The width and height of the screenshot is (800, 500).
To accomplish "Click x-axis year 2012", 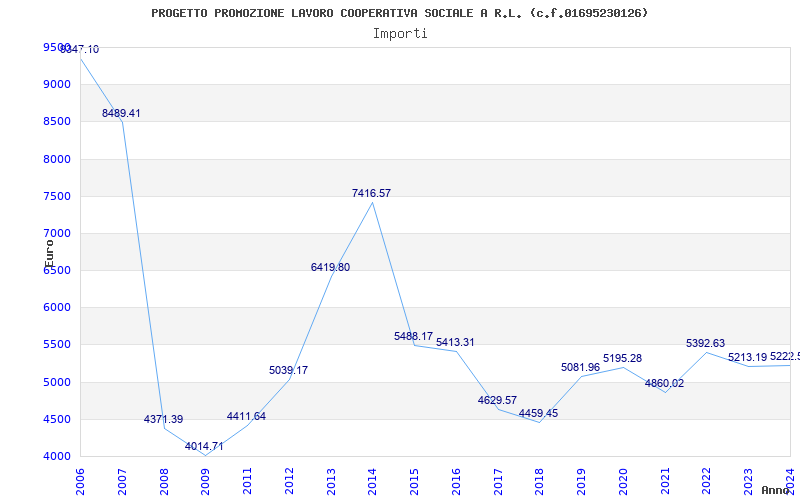I will pyautogui.click(x=289, y=482).
